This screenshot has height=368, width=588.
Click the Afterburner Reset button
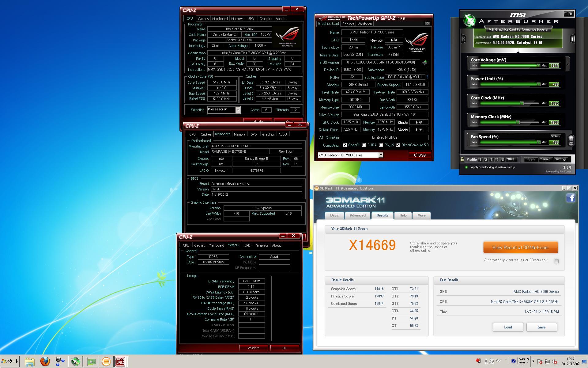[x=546, y=159]
